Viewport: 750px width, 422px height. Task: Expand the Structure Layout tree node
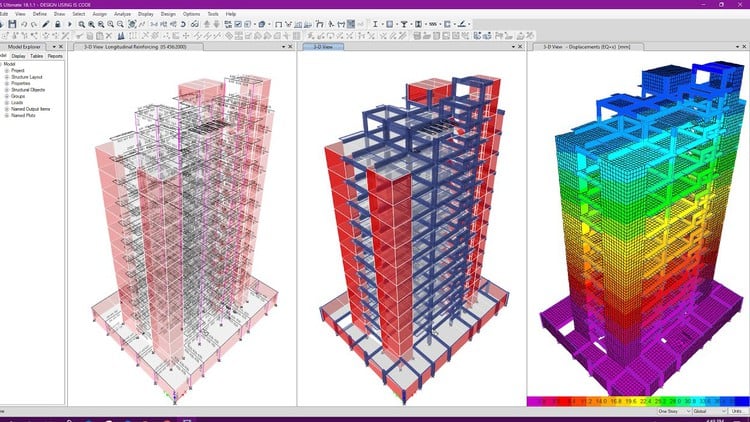(7, 76)
